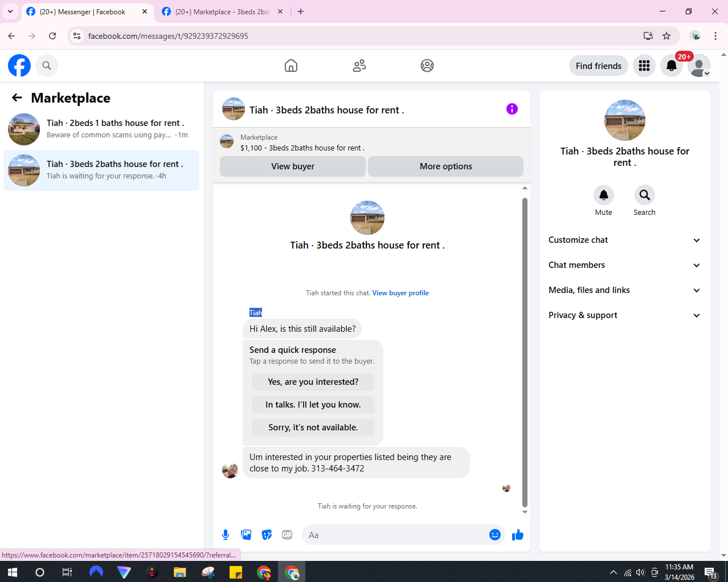Click the message input field
This screenshot has width=728, height=582.
tap(396, 535)
